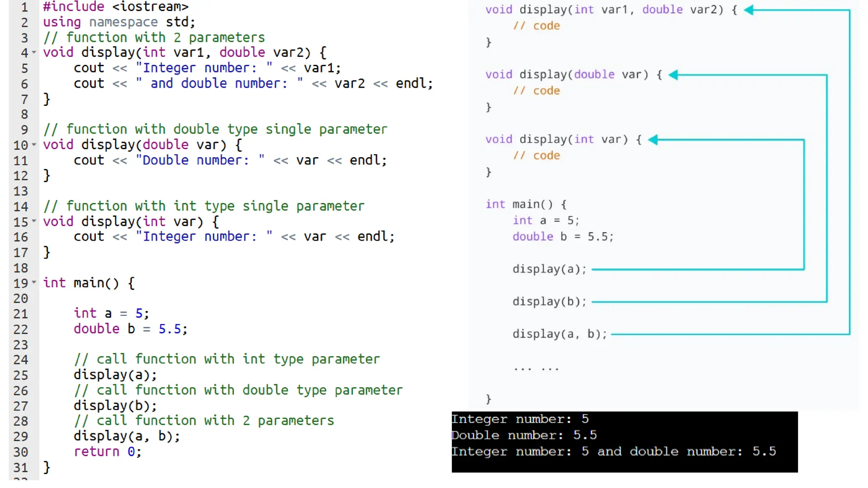Collapse the fold arrow at line 4
The height and width of the screenshot is (488, 868).
click(x=34, y=53)
